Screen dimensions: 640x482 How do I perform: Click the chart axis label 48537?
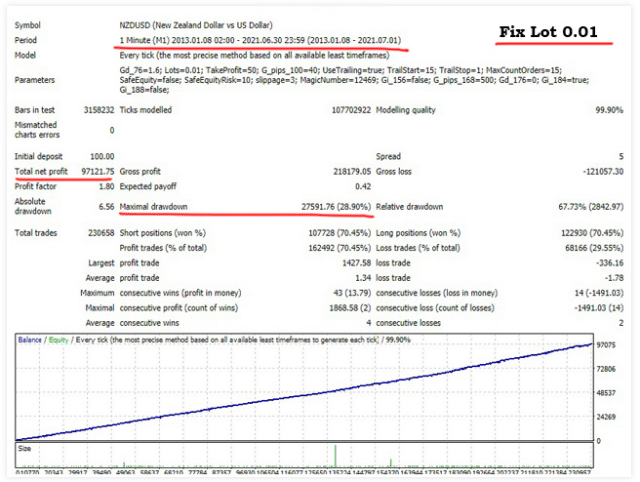[x=606, y=393]
